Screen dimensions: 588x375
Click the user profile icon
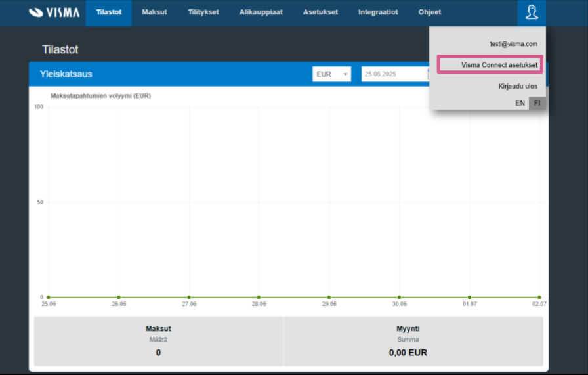point(531,12)
